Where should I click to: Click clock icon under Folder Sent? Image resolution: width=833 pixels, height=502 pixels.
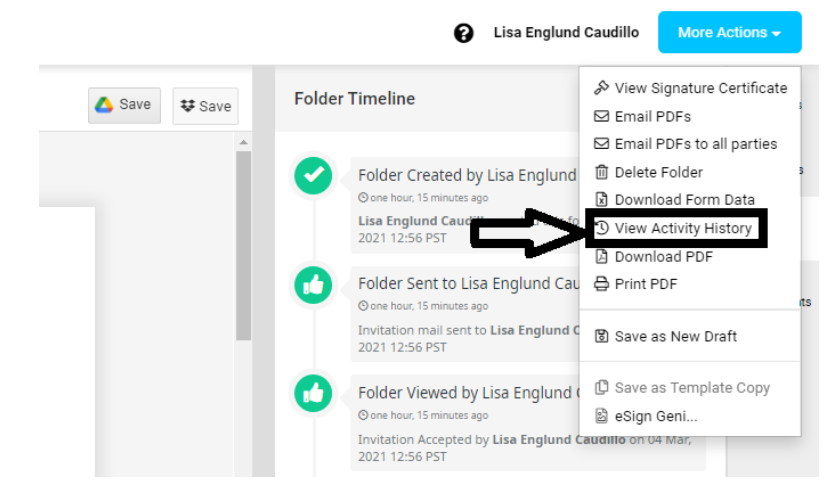click(x=363, y=306)
